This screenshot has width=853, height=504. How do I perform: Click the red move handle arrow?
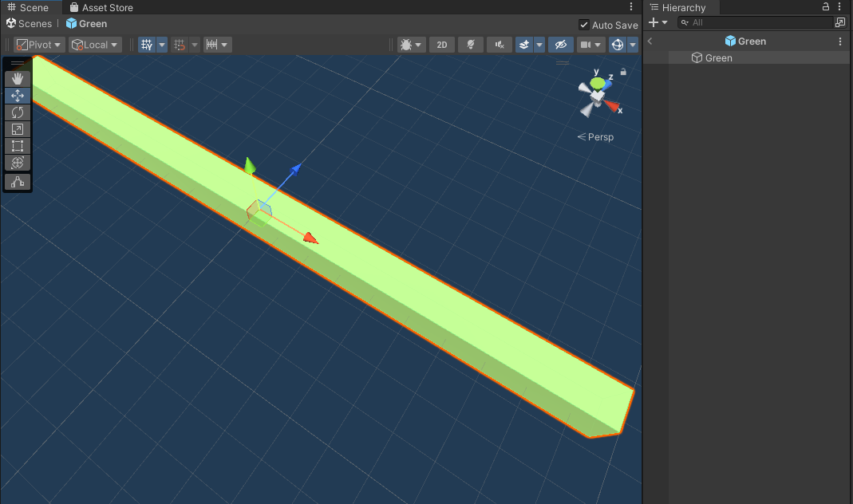point(310,238)
